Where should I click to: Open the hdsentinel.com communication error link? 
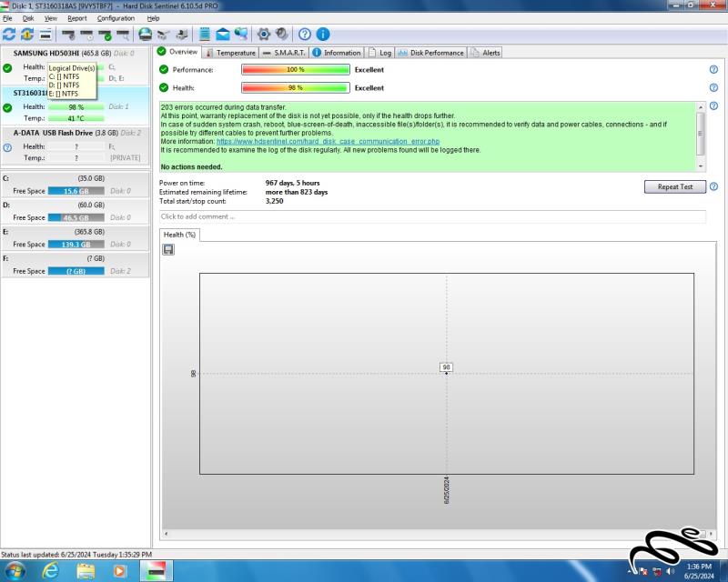(328, 142)
